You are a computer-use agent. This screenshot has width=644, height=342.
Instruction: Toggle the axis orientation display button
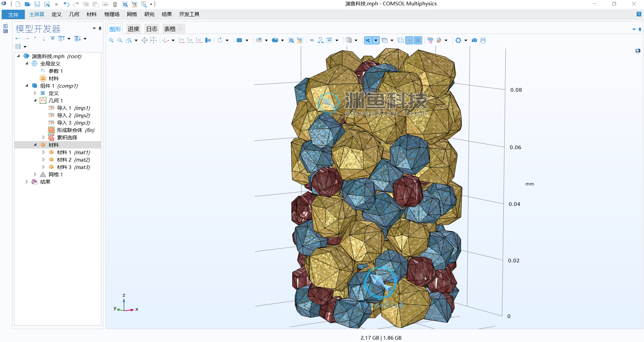[x=409, y=40]
